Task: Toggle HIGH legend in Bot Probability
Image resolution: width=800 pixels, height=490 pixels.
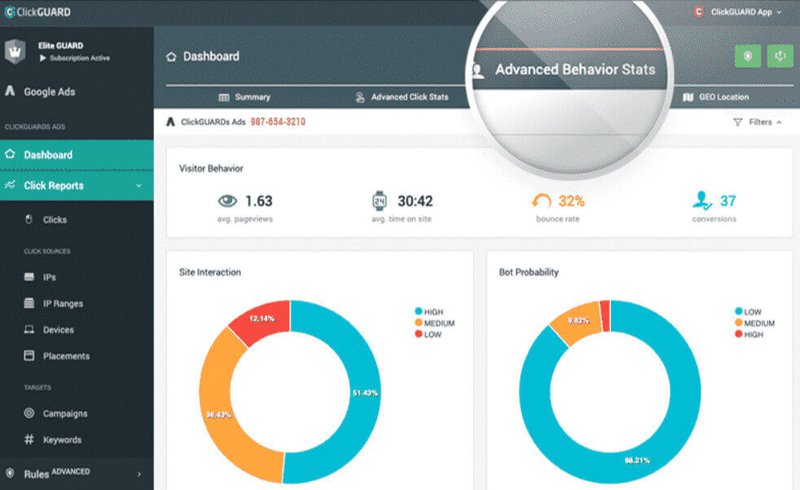Action: pyautogui.click(x=749, y=334)
